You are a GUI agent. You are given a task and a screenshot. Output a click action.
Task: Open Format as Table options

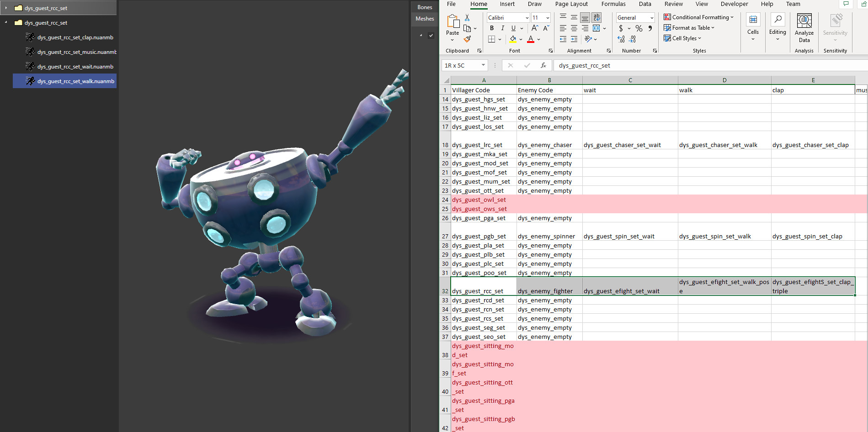coord(689,28)
